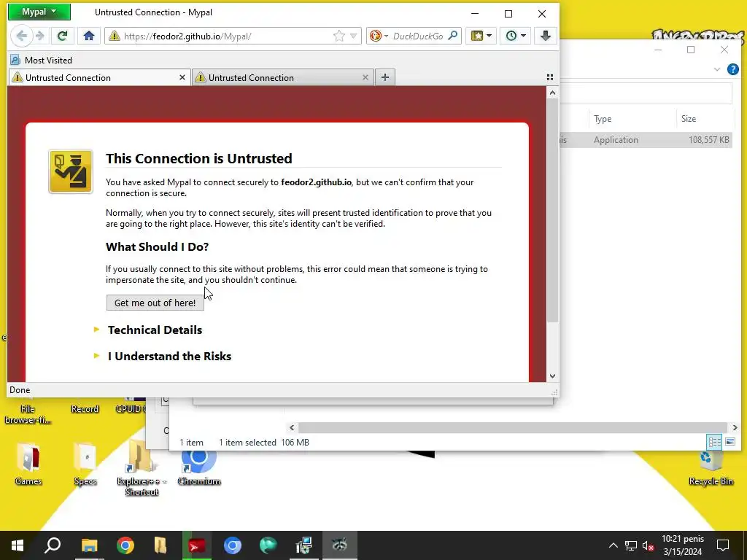This screenshot has width=747, height=560.
Task: Open the Downloads arrow button
Action: [546, 36]
